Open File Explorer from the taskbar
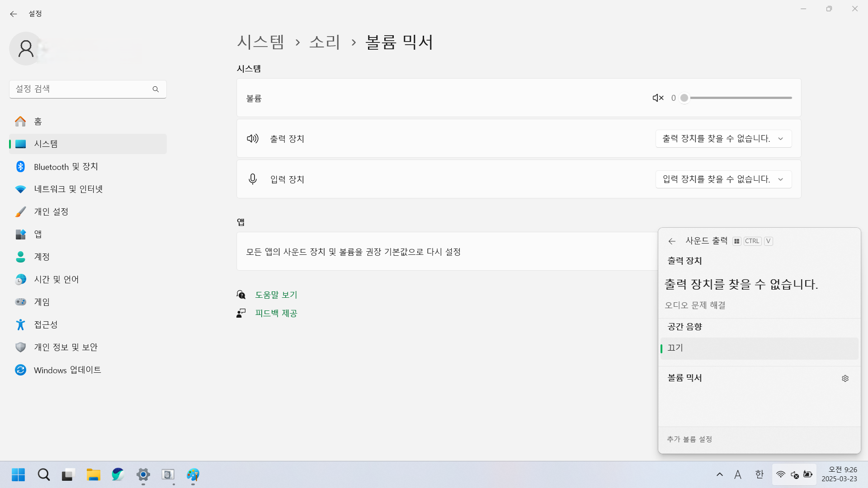Viewport: 868px width, 488px height. [x=93, y=475]
